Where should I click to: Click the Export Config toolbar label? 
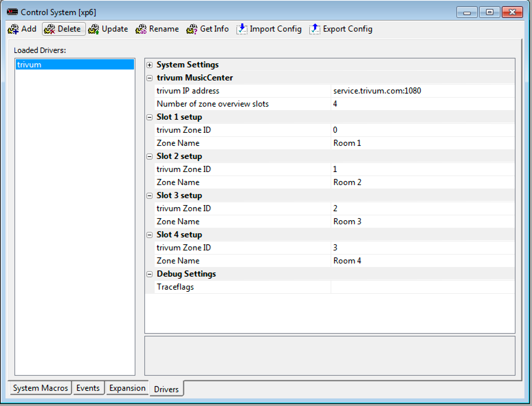348,29
